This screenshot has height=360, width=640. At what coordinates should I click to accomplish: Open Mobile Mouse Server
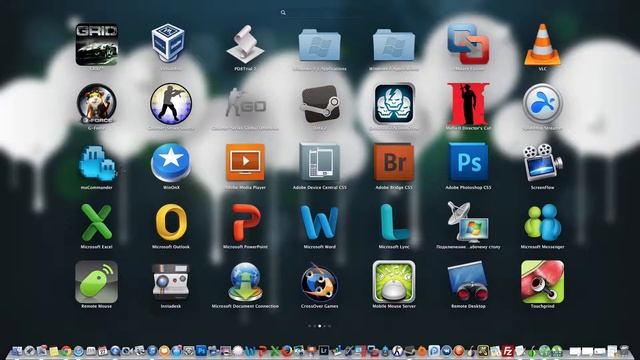click(394, 282)
